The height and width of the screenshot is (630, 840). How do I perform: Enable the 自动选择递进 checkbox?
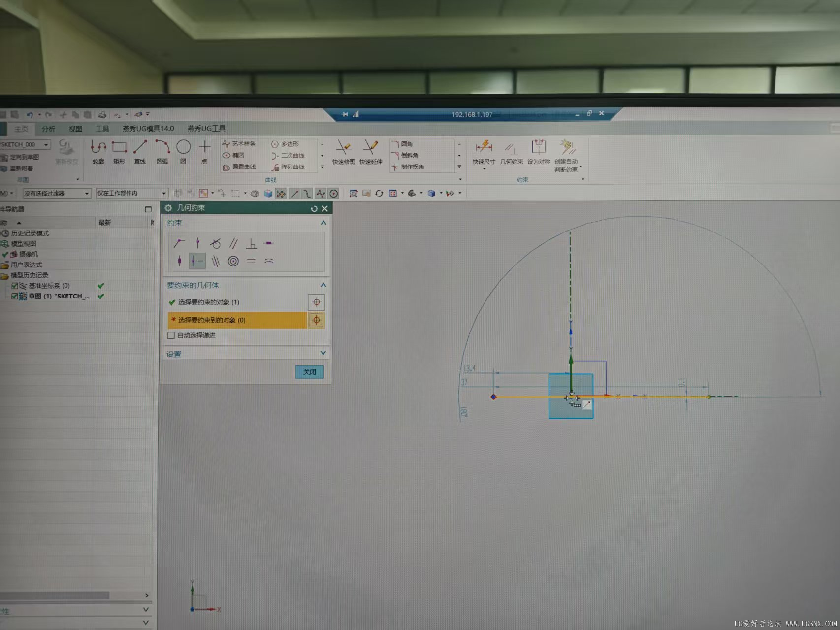point(171,335)
